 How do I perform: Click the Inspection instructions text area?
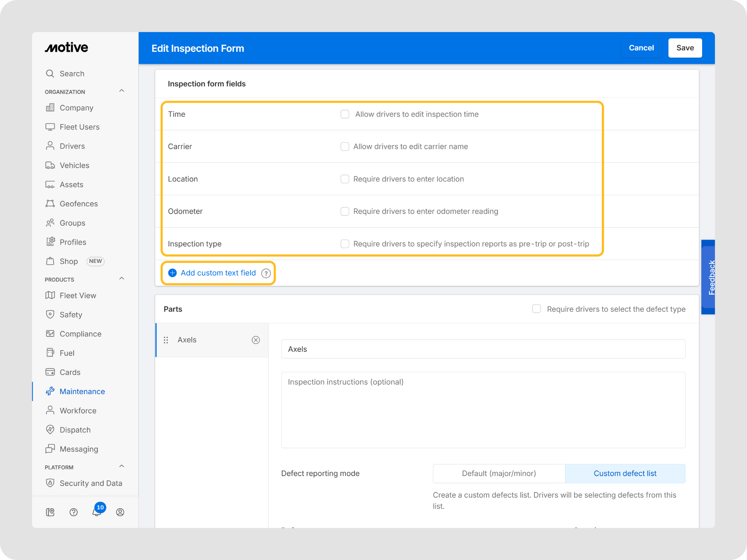pos(483,410)
